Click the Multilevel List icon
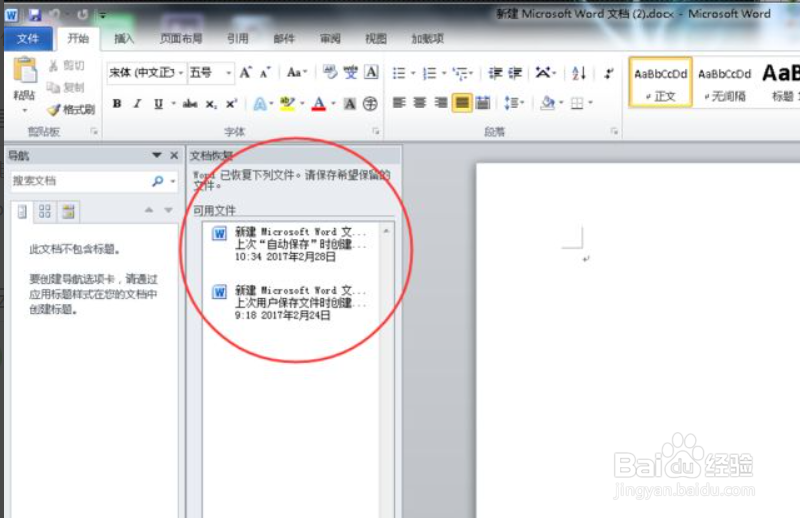Screen dimensions: 800x518 (461, 73)
